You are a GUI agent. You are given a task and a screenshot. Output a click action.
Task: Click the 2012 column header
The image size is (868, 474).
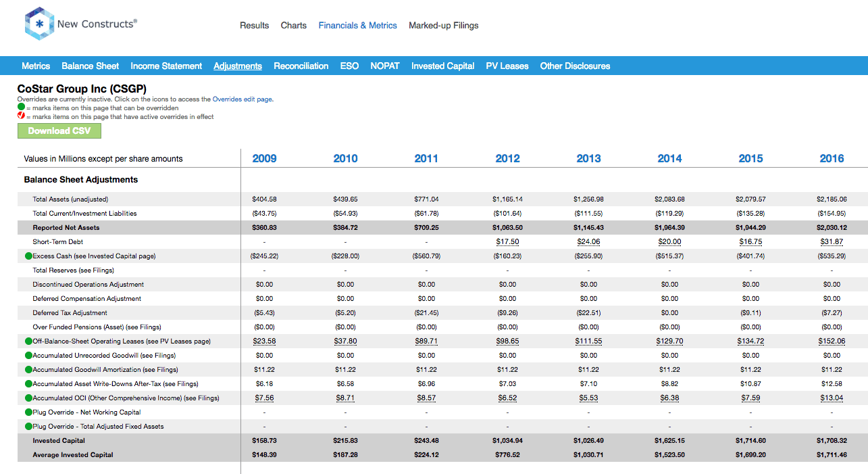(x=507, y=159)
